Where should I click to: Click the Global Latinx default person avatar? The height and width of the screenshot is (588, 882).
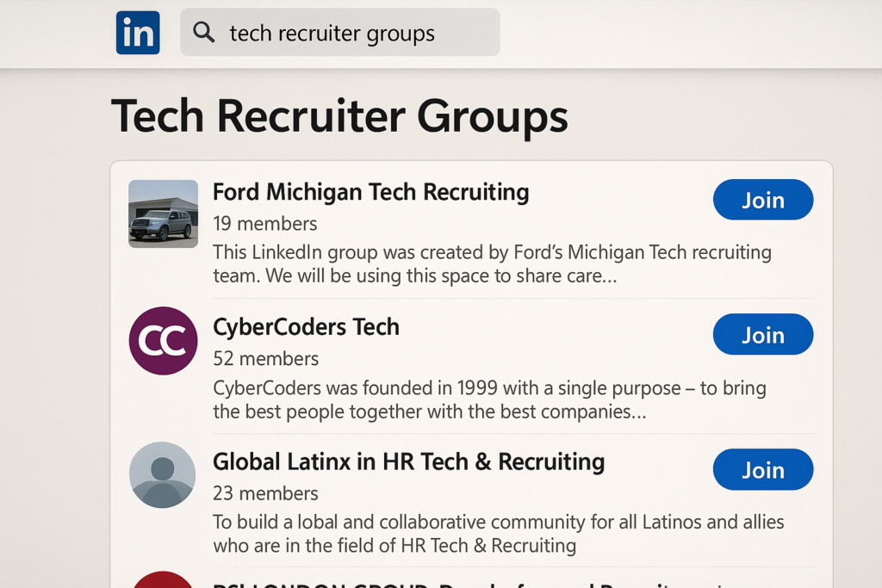163,474
